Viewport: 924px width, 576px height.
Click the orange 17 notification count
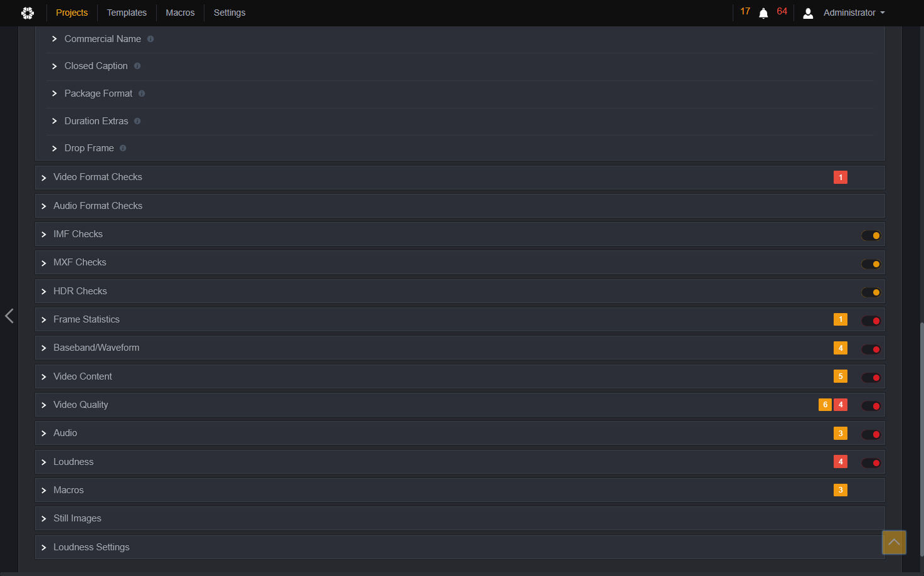(x=745, y=11)
